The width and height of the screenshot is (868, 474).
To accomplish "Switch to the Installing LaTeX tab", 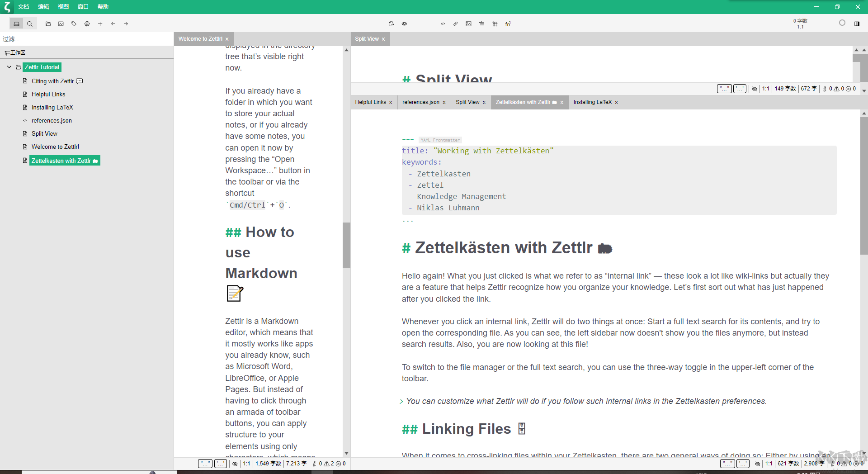I will [x=592, y=102].
